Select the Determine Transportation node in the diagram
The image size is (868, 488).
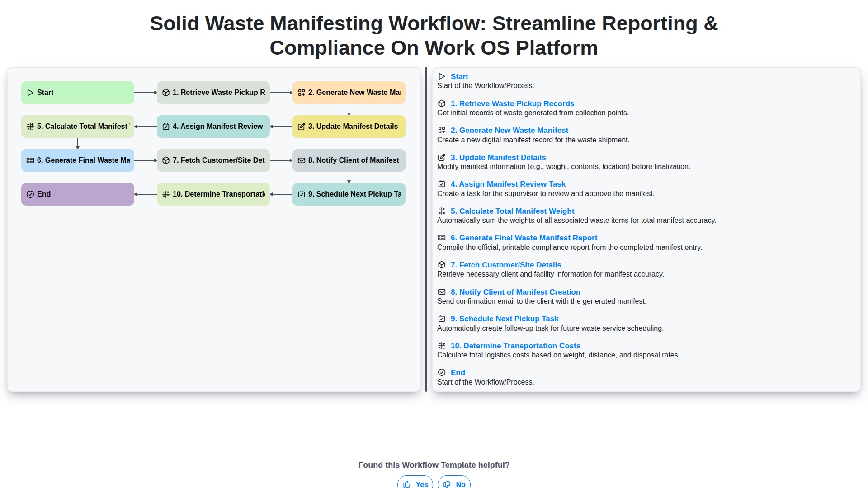213,194
